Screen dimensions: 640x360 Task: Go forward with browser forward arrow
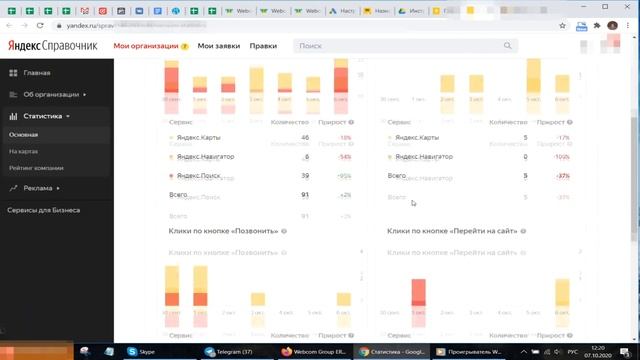coord(24,25)
